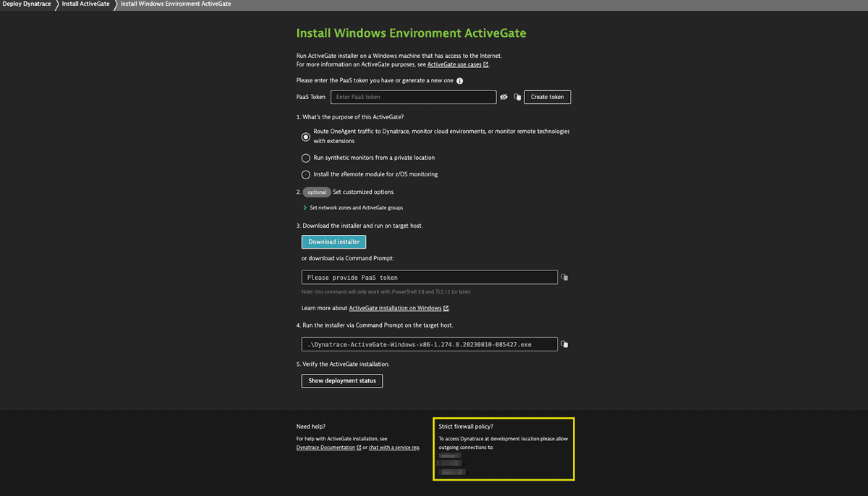868x496 pixels.
Task: Click the info icon beside PaaS token instructions
Action: pos(459,80)
